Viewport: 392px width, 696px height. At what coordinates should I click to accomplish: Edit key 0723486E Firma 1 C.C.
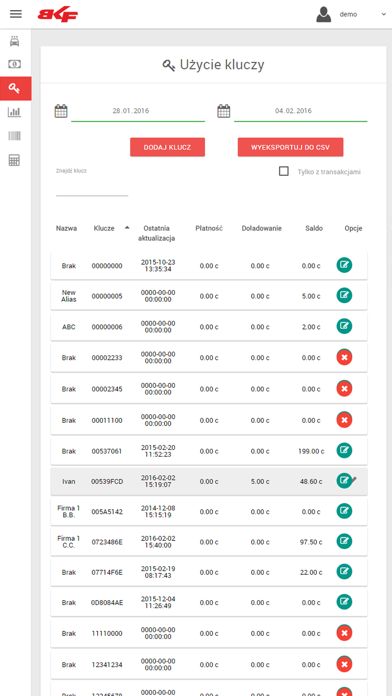[344, 541]
